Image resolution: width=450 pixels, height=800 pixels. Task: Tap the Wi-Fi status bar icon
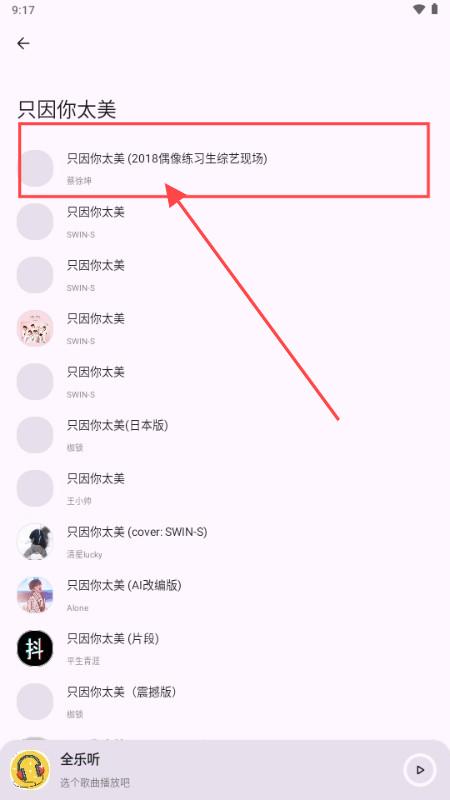[419, 9]
